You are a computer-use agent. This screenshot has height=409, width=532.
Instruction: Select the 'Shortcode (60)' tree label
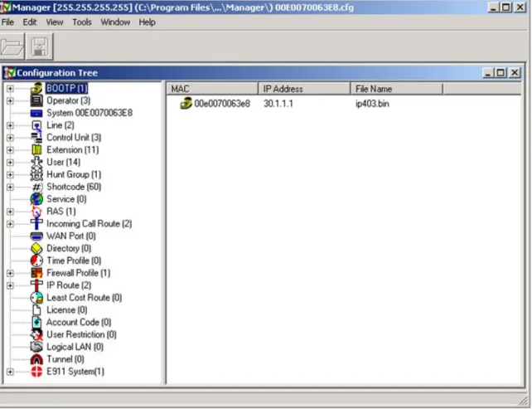[x=74, y=187]
